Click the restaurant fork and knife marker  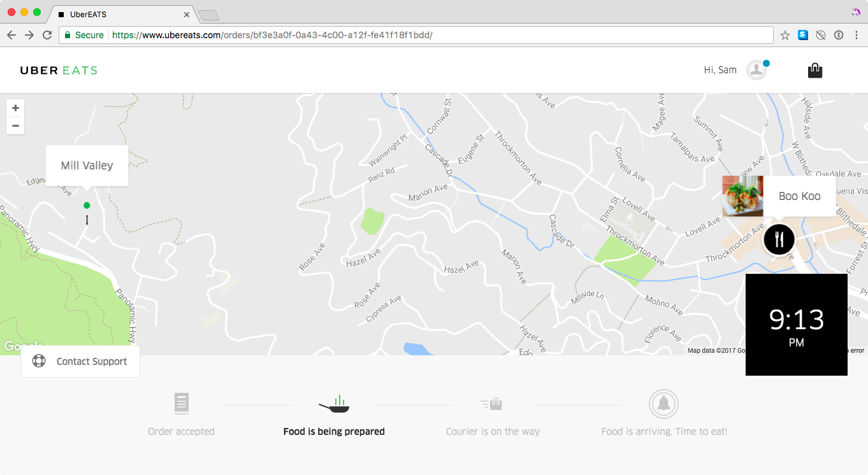[779, 239]
